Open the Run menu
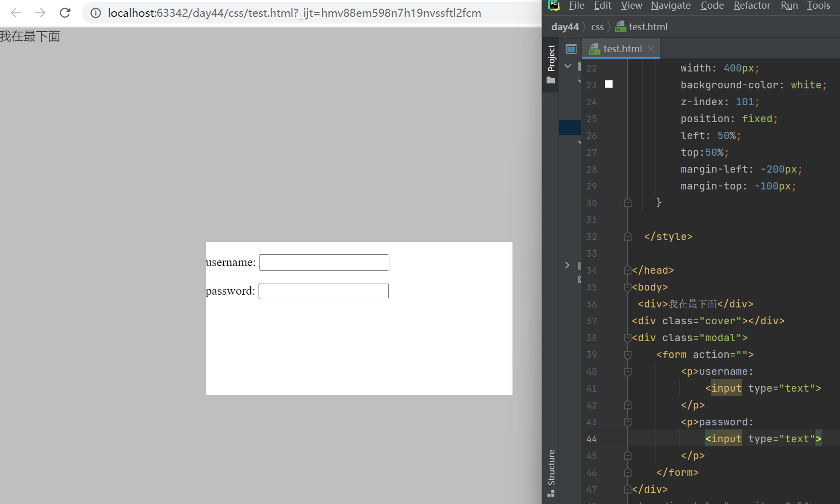This screenshot has height=504, width=840. (789, 5)
